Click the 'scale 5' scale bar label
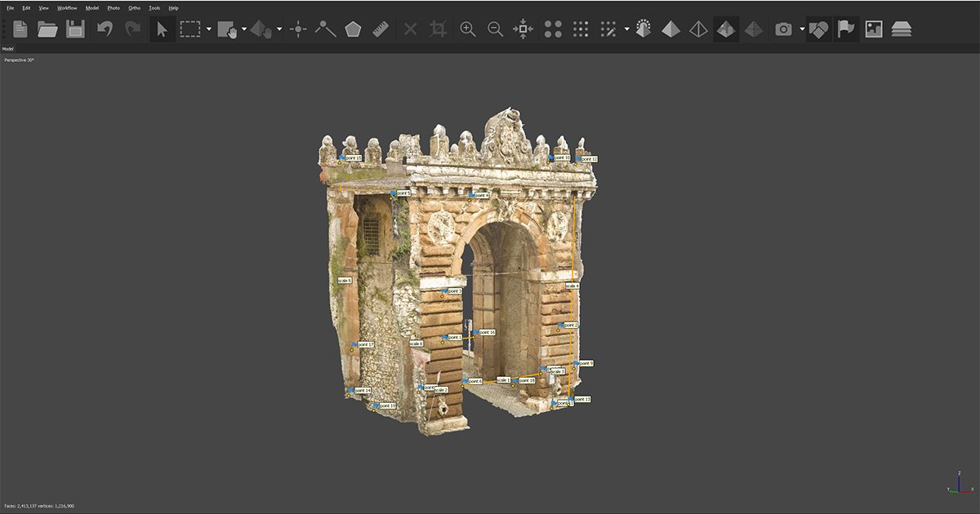980x514 pixels. click(345, 280)
